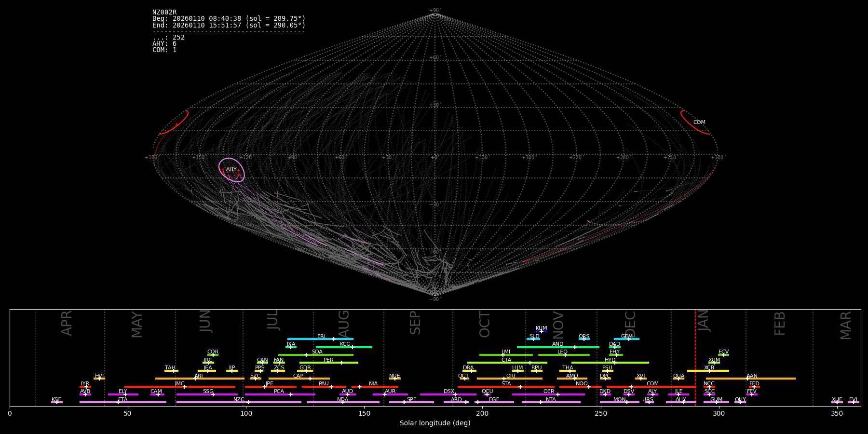The width and height of the screenshot is (868, 434).
Task: Click the JAN month label in the timeline
Action: (x=704, y=321)
